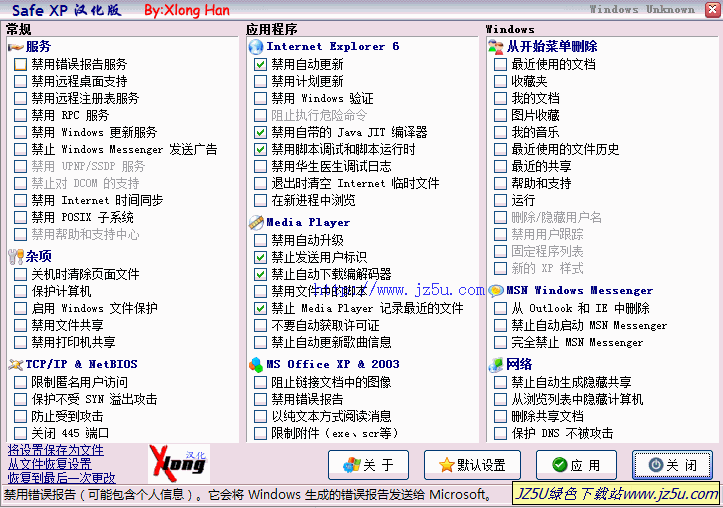Enable 在新进程中浏览 checkbox
This screenshot has height=508, width=723.
click(261, 201)
